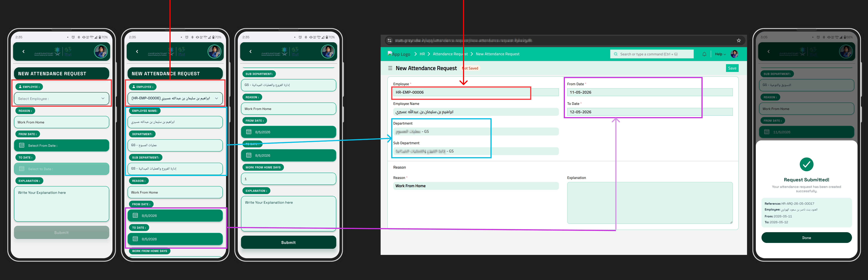
Task: Tap Done button in success dialog
Action: click(x=806, y=238)
